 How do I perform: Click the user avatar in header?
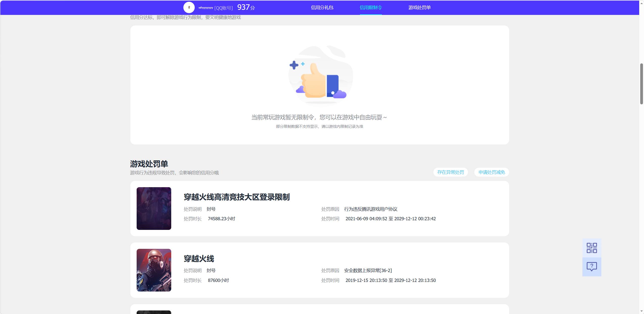(189, 7)
